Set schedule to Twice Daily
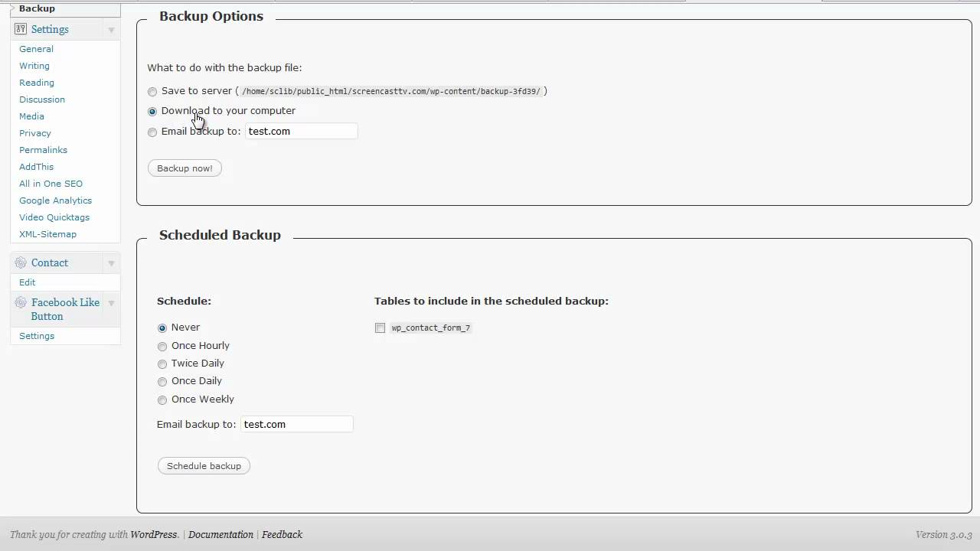Viewport: 980px width, 551px height. click(x=162, y=364)
